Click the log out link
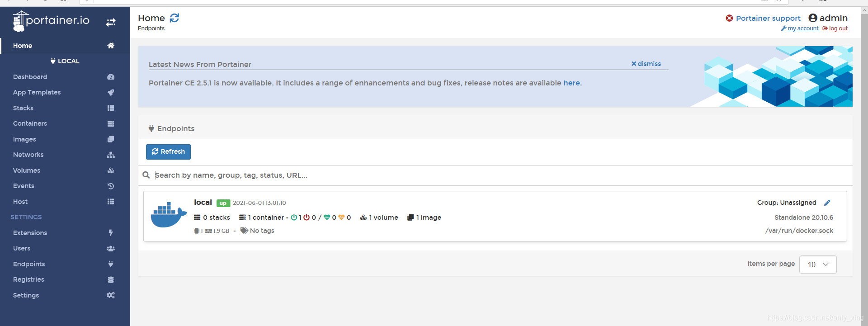 click(835, 28)
